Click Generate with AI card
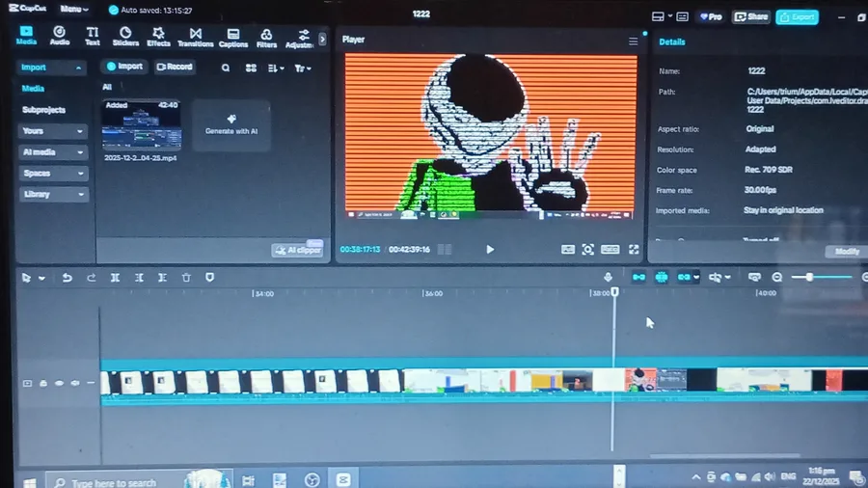 tap(231, 125)
